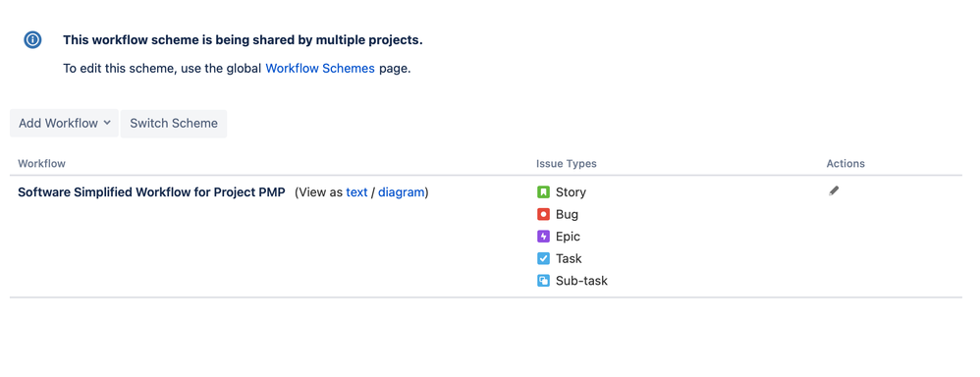
Task: Click the Epic issue type label
Action: (569, 237)
